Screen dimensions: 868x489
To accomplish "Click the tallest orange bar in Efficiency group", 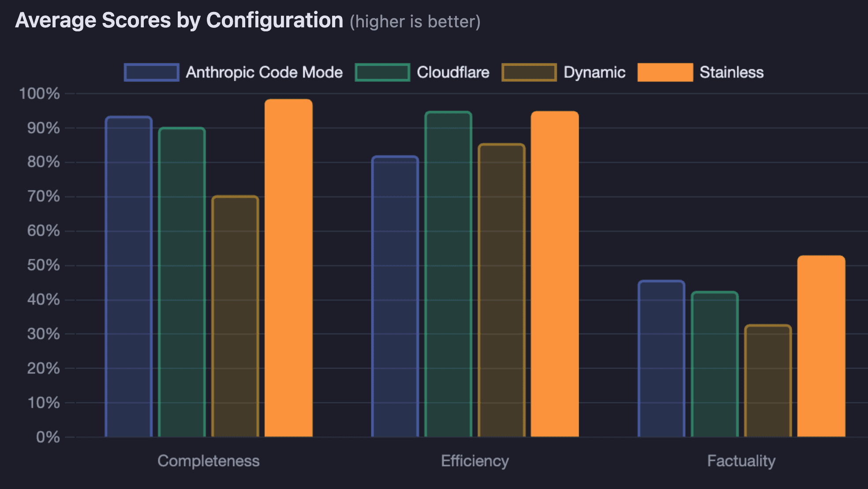I will pos(554,274).
